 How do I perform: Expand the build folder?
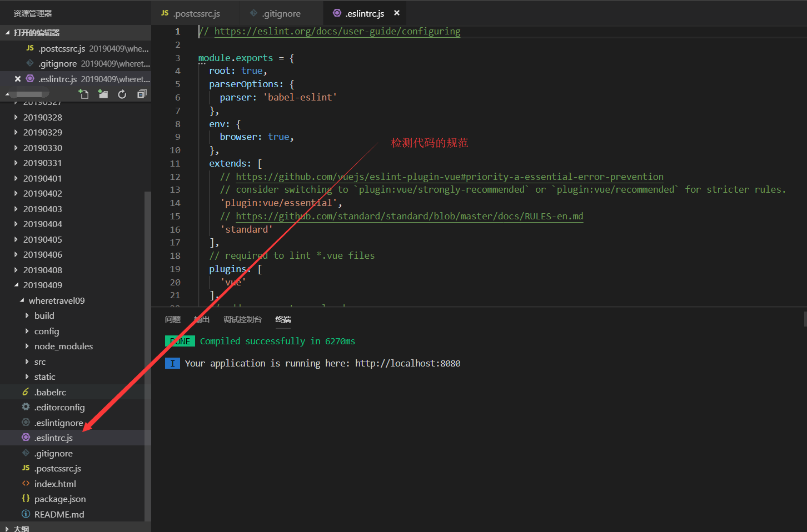(76, 315)
